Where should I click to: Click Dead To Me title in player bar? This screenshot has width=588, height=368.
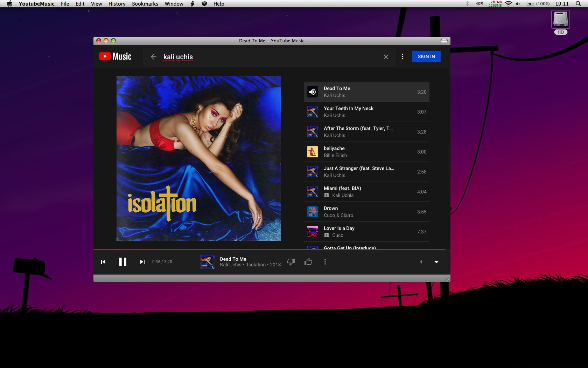pos(233,259)
